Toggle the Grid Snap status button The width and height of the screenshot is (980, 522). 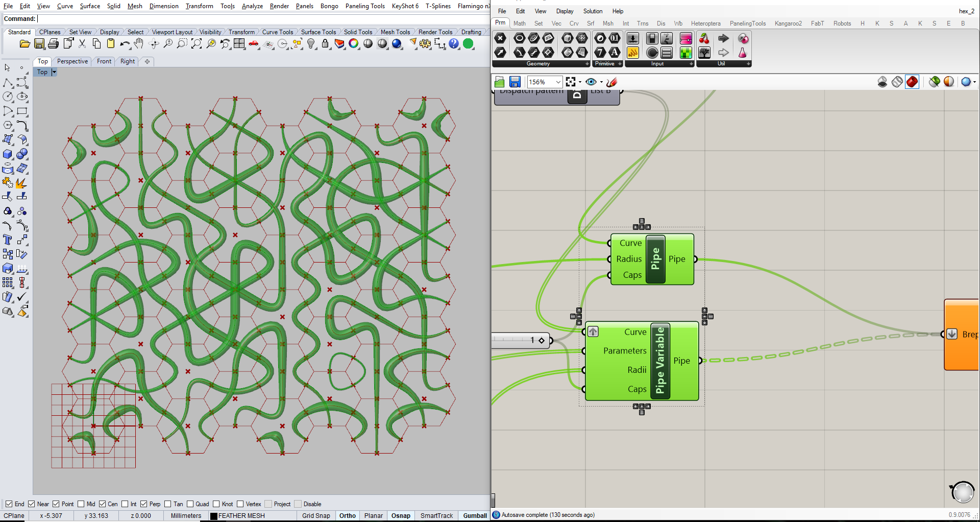click(316, 516)
